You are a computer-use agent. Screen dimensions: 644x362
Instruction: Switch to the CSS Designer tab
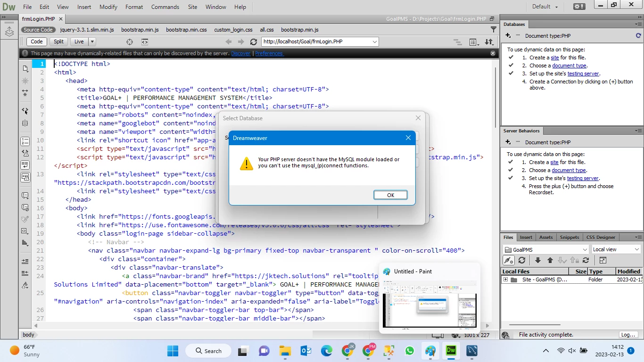[601, 237]
